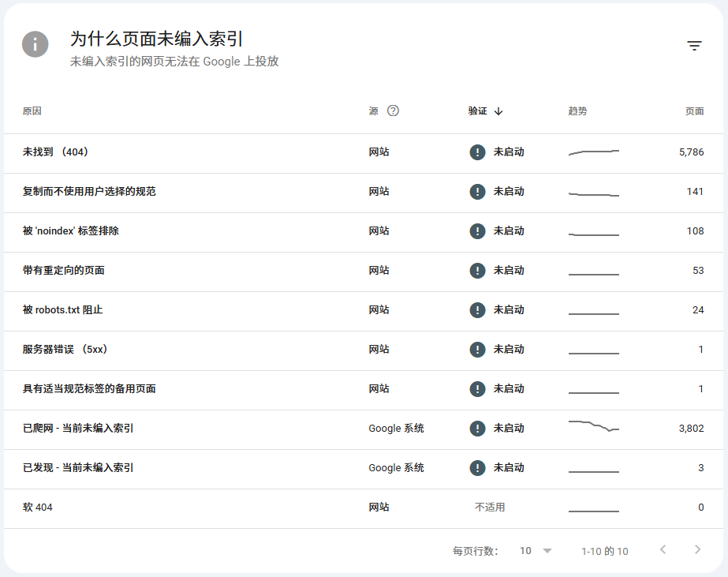
Task: Open 复制而不使用用户选择的规范 row
Action: (364, 193)
